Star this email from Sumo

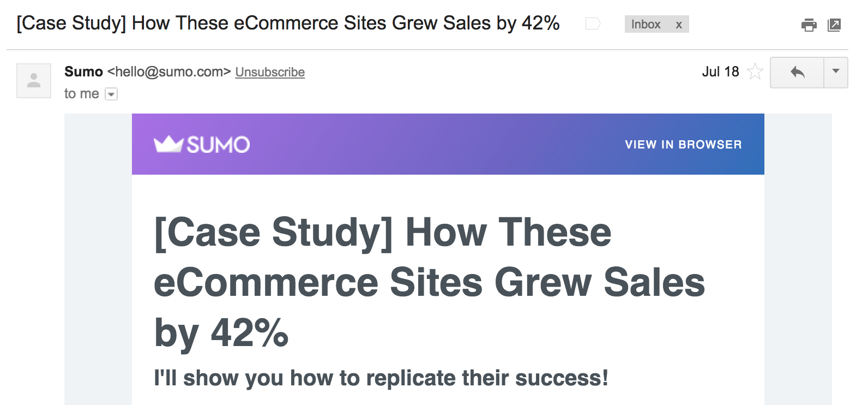click(x=755, y=72)
